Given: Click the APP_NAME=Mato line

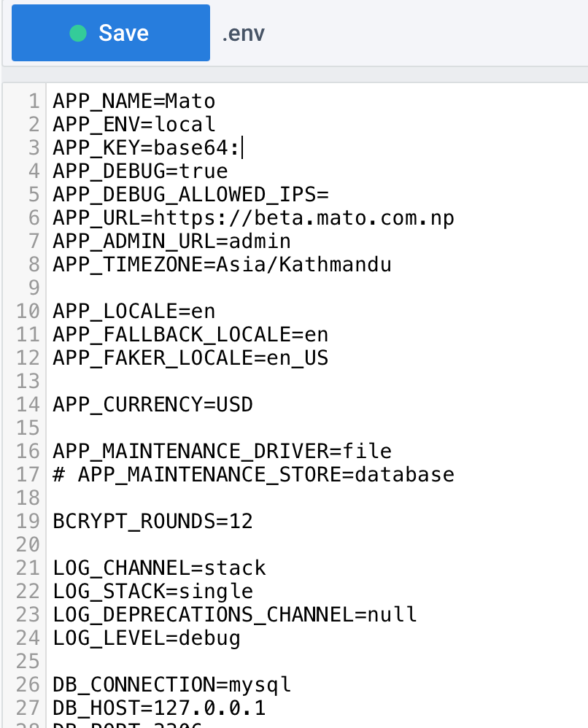Looking at the screenshot, I should pyautogui.click(x=134, y=101).
